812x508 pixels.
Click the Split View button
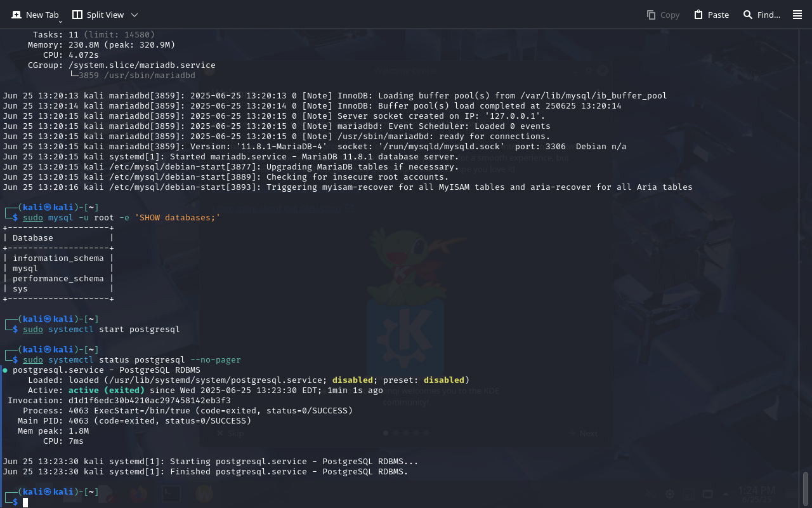point(98,15)
